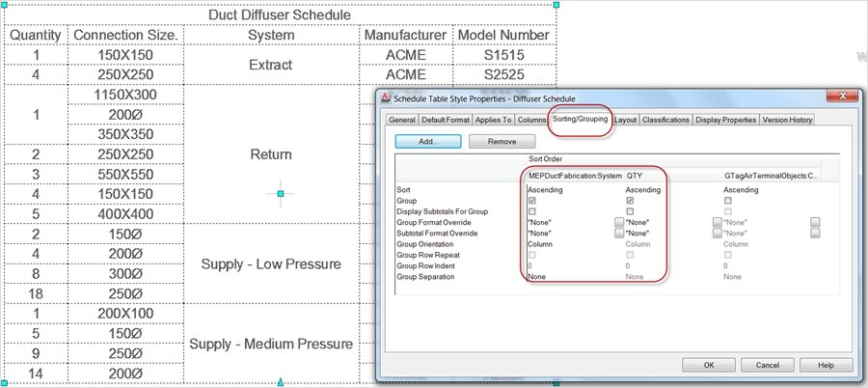
Task: Click the Return system cell in the schedule
Action: pos(270,154)
